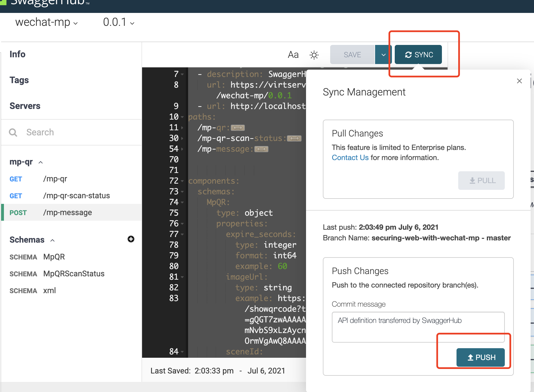Fold the sceneId block at line 84
534x392 pixels.
point(182,352)
